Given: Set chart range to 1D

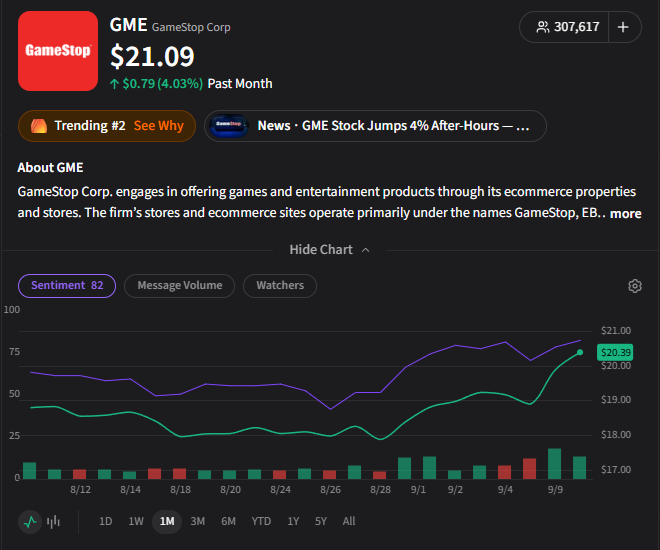Looking at the screenshot, I should 106,522.
